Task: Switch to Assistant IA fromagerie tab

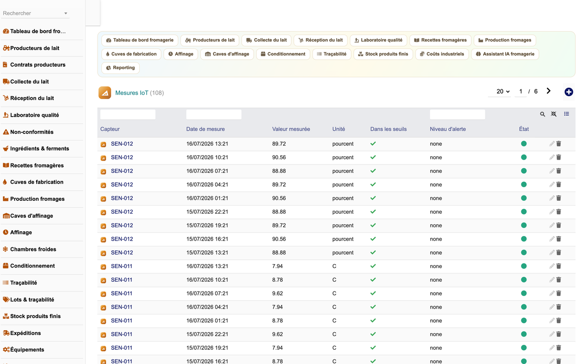Action: click(505, 54)
